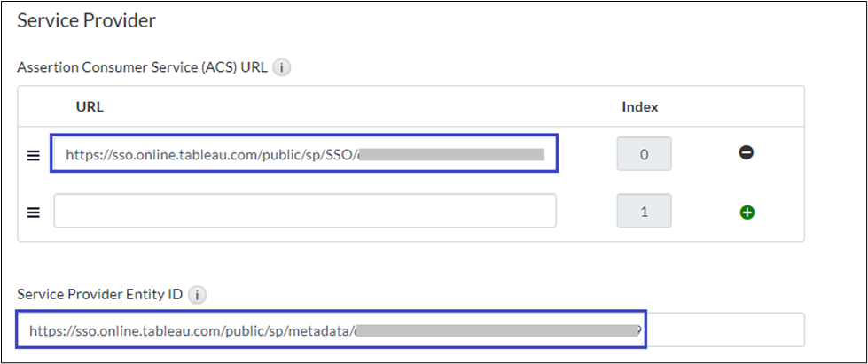This screenshot has width=868, height=364.
Task: Click the Service Provider section heading
Action: 86,20
